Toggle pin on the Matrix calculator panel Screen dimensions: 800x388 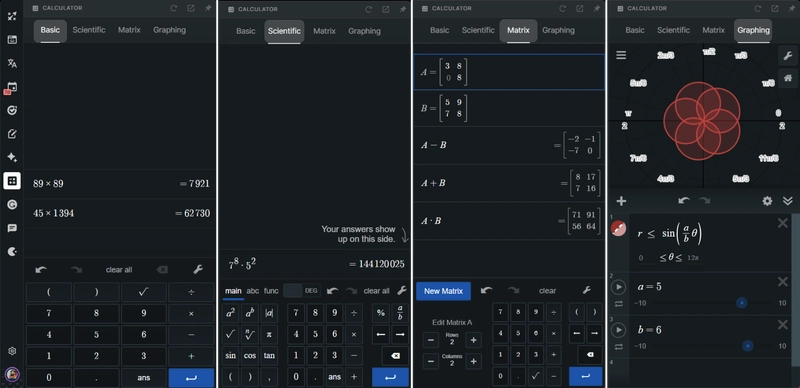[596, 8]
